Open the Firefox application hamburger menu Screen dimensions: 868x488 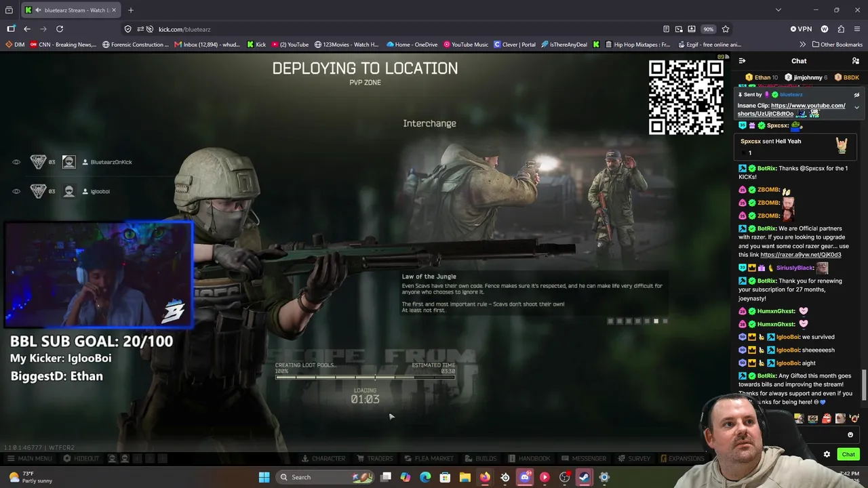click(858, 29)
